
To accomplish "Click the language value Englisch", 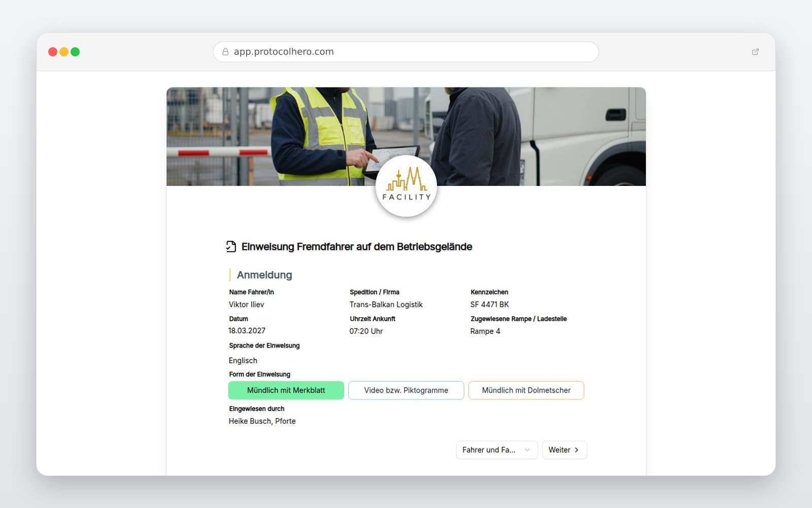I will [x=243, y=361].
